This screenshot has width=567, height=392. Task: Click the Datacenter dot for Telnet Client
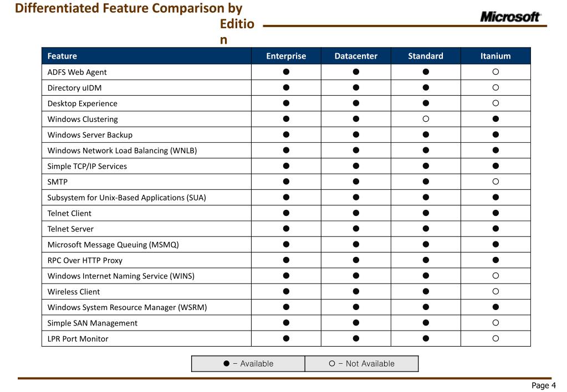tap(356, 213)
